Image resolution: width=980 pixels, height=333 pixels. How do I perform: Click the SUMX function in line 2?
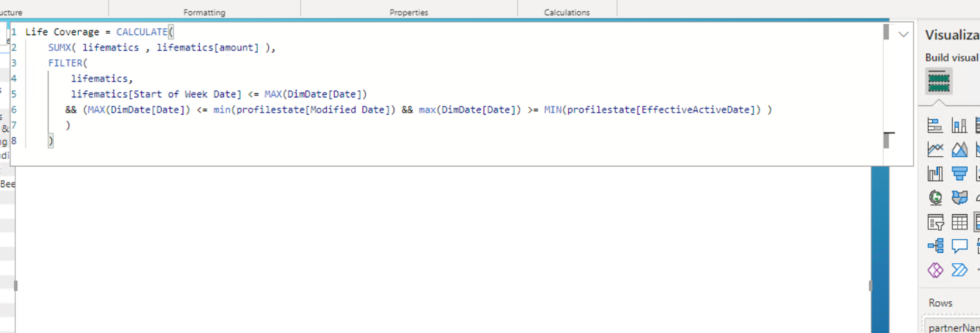59,48
